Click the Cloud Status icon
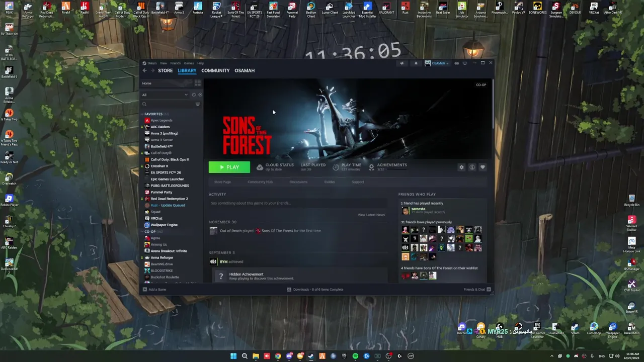The image size is (644, 362). [260, 167]
